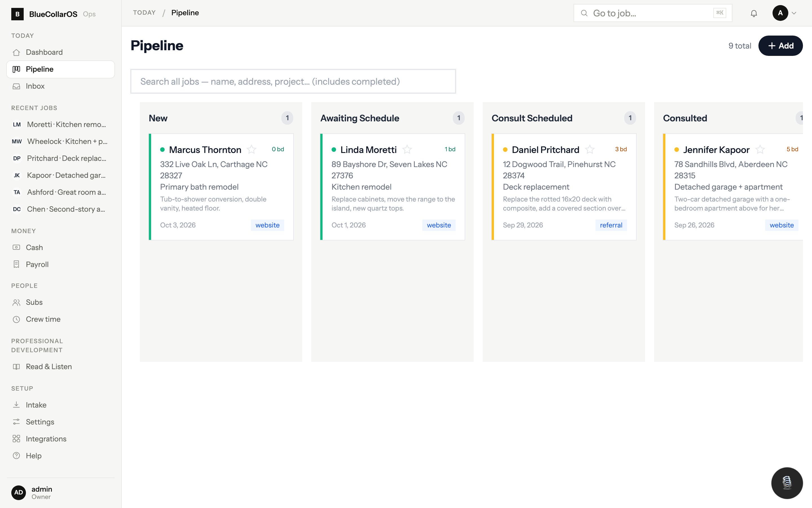Open Settings page
The height and width of the screenshot is (508, 812).
coord(60,422)
